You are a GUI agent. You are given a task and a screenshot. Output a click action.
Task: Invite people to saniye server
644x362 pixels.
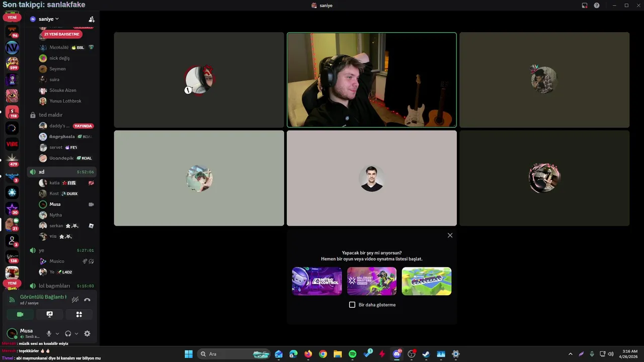92,19
